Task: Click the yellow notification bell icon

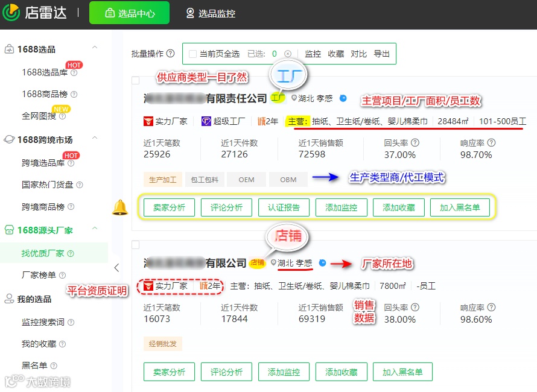Action: (120, 207)
